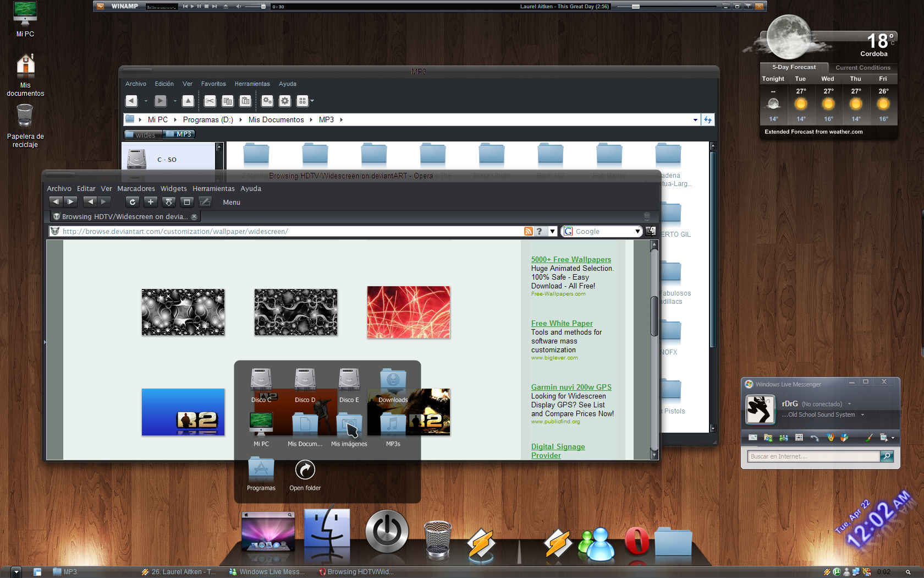Close the Browsing HDTV/Widescreen tab
924x578 pixels.
[x=194, y=217]
